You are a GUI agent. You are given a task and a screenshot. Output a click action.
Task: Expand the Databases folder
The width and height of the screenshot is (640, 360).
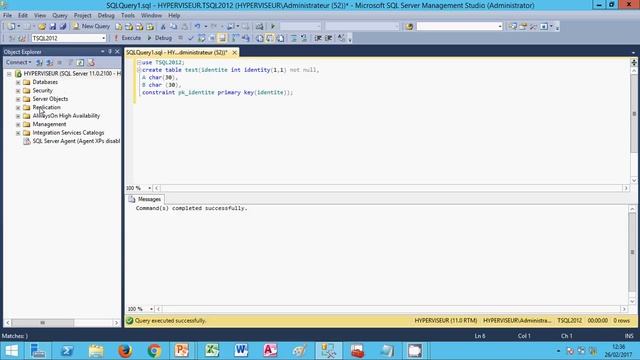pos(18,82)
